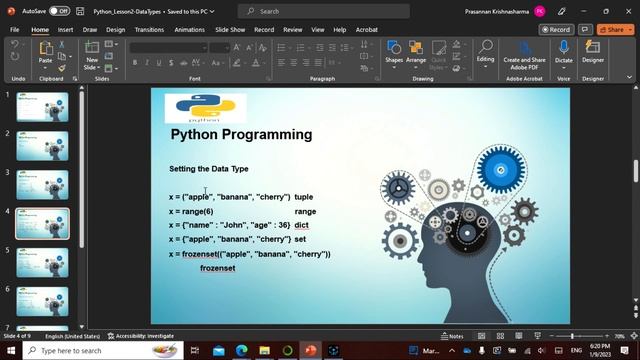Click the Windows Start button
The image size is (640, 360).
coord(11,351)
